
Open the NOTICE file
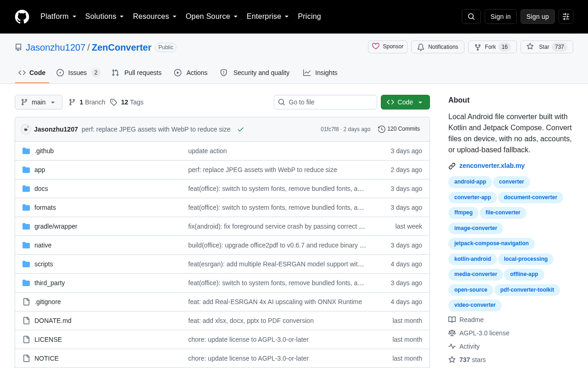click(x=46, y=358)
